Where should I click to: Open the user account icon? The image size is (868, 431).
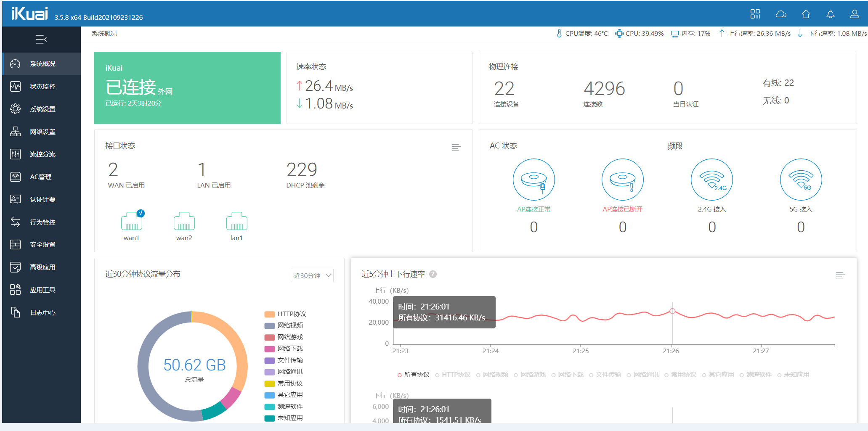(x=855, y=14)
